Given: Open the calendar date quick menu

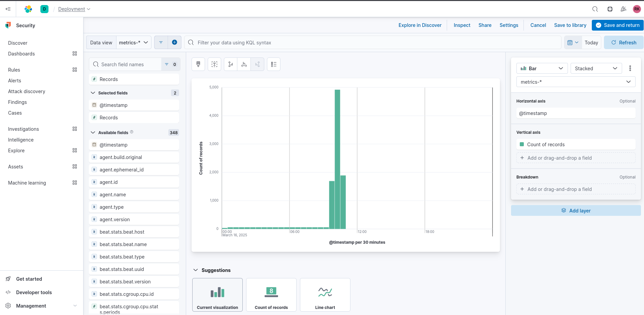Looking at the screenshot, I should 573,42.
